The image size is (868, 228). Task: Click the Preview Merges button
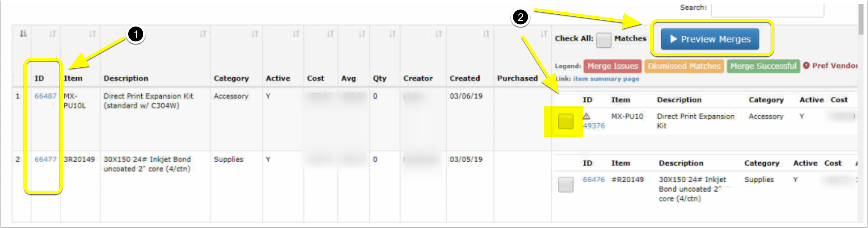point(710,39)
